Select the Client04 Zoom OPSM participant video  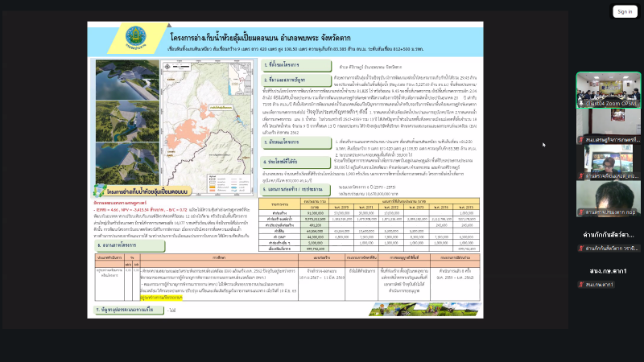coord(609,90)
